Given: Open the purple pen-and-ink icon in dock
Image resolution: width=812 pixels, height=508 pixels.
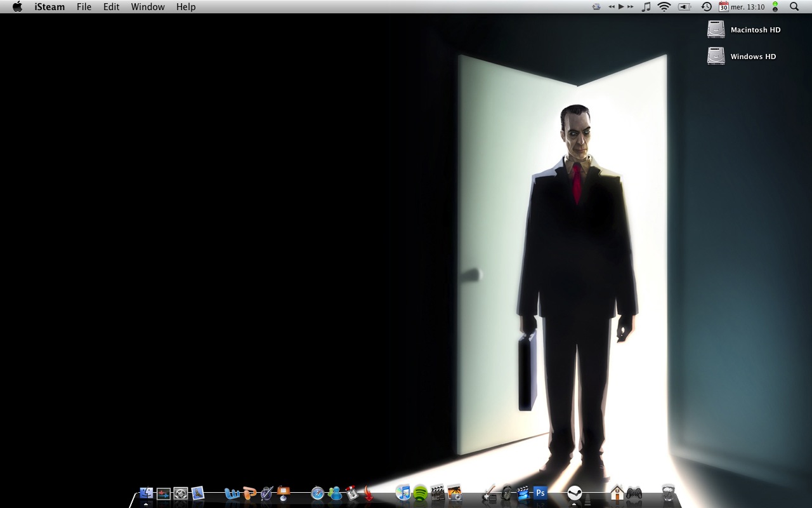Looking at the screenshot, I should pyautogui.click(x=266, y=493).
